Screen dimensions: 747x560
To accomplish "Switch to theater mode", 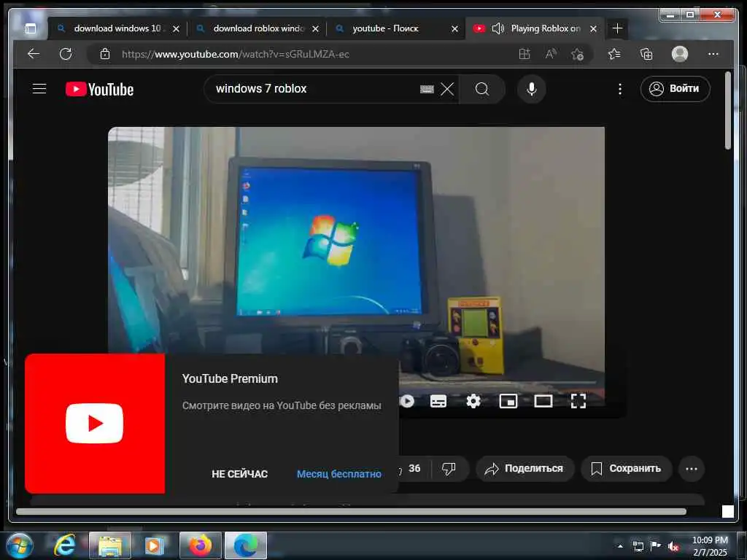I will [543, 401].
